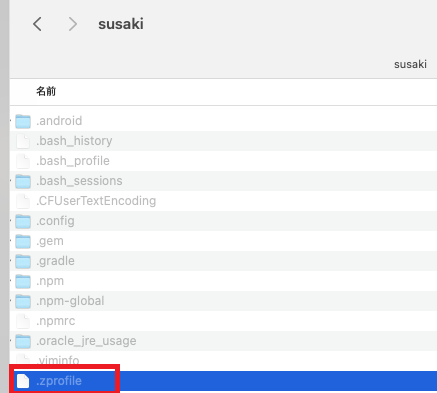Click the susaki window title
This screenshot has height=393, width=437.
coord(121,24)
